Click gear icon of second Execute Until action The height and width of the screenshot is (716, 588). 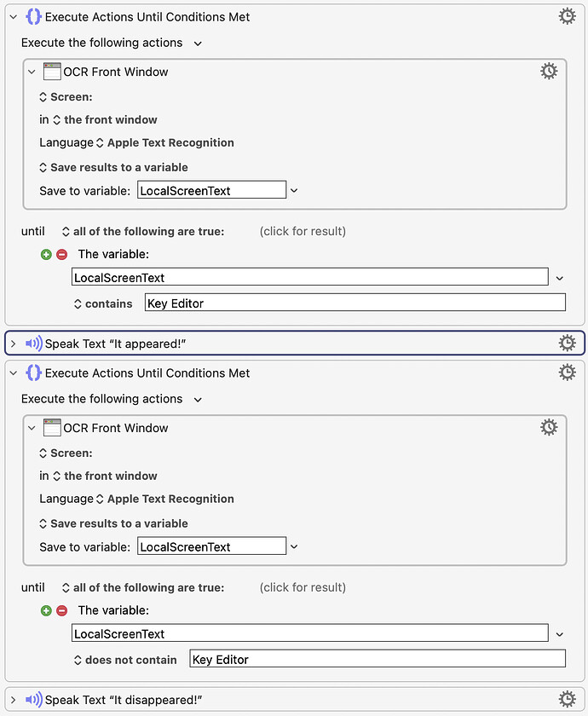coord(567,372)
